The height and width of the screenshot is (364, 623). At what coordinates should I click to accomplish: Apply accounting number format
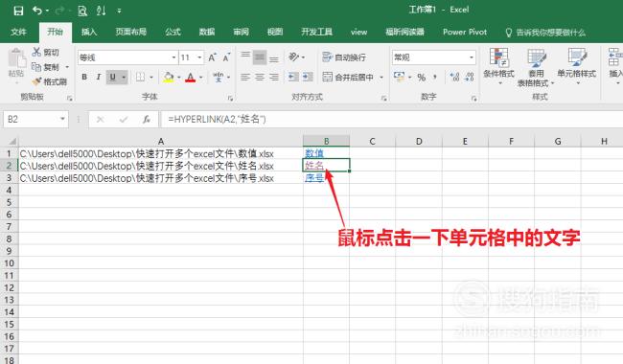click(399, 77)
